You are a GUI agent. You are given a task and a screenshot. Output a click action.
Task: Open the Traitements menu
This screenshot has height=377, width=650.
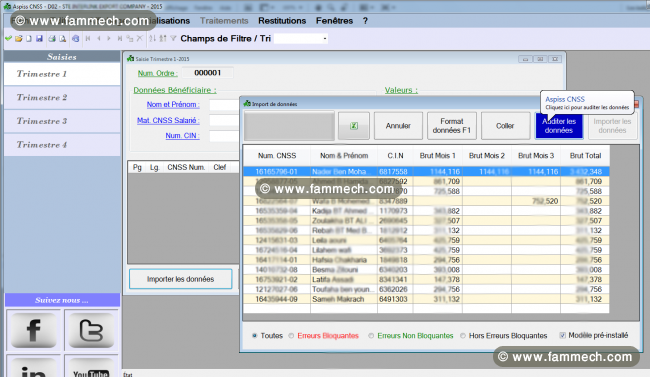point(224,21)
